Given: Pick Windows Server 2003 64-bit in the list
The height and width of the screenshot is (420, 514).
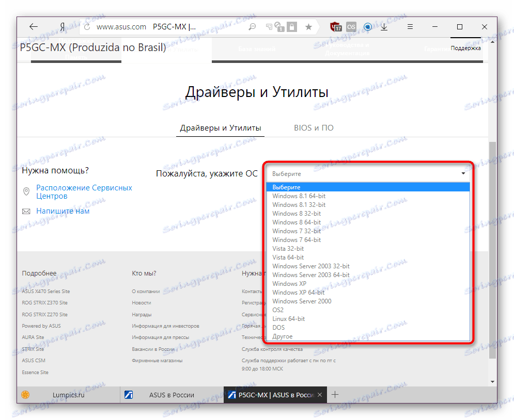Looking at the screenshot, I should pyautogui.click(x=368, y=275).
